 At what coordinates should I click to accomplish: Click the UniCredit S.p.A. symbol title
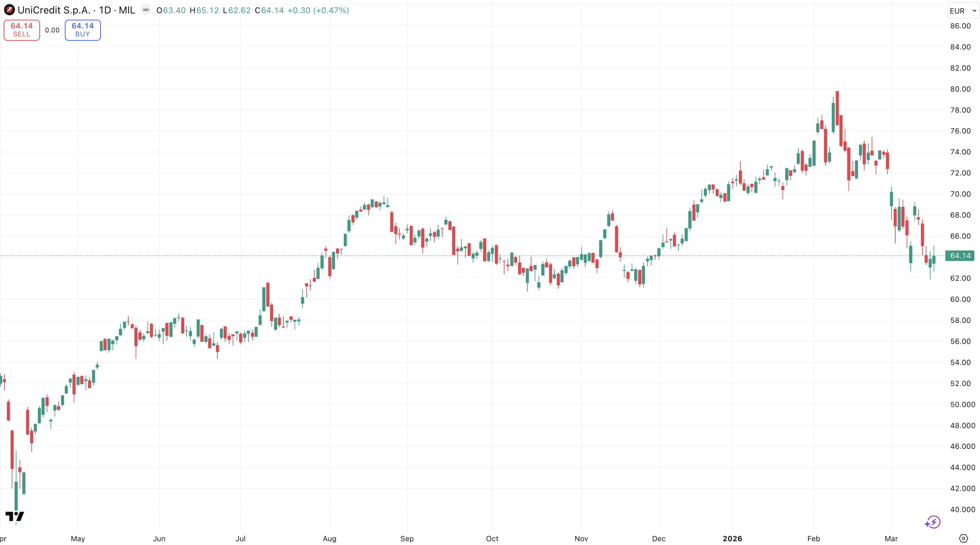click(53, 10)
